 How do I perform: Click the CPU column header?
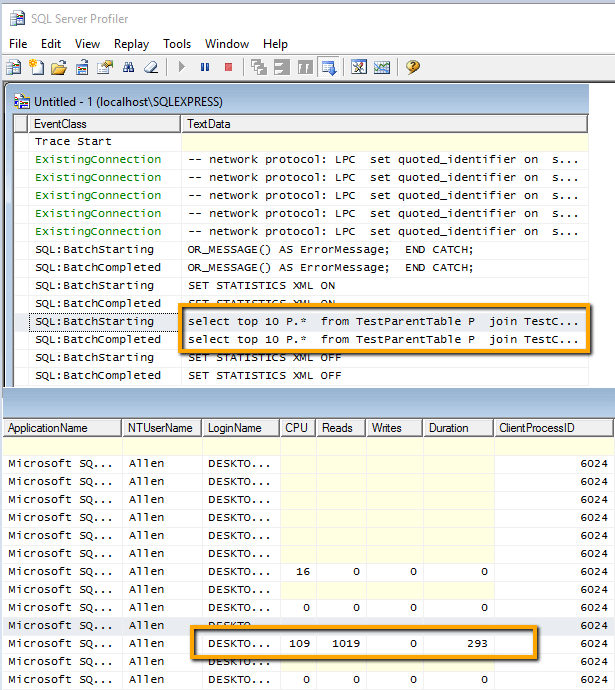(x=298, y=428)
